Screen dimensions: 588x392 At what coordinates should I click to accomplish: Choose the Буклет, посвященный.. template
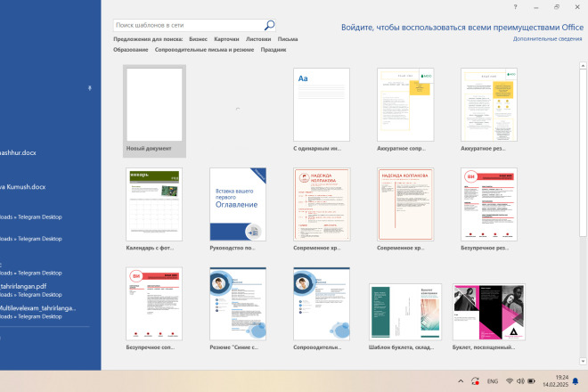(x=488, y=317)
